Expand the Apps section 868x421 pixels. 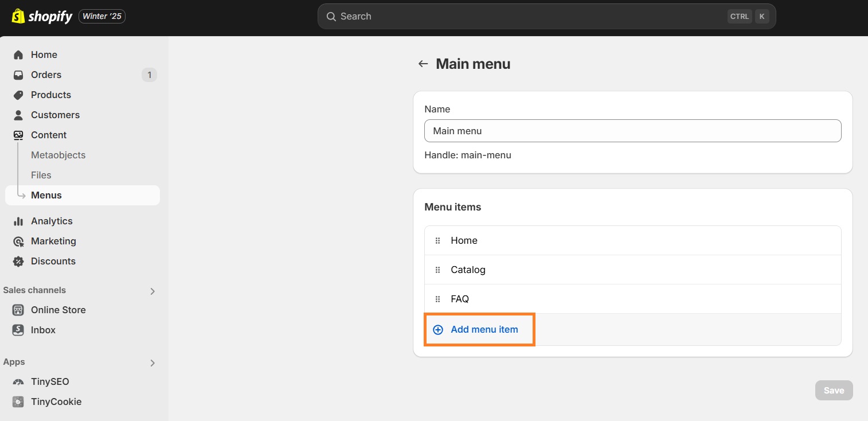(x=152, y=362)
